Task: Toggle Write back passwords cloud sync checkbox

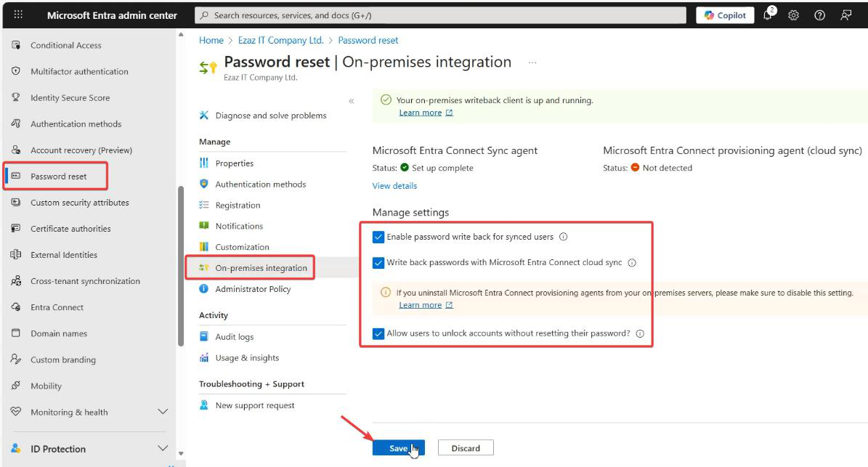Action: coord(378,263)
